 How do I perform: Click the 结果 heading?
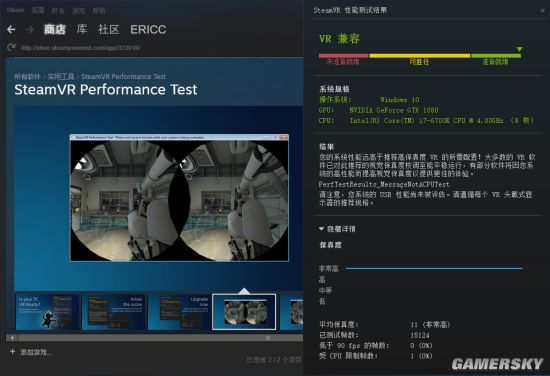(327, 147)
